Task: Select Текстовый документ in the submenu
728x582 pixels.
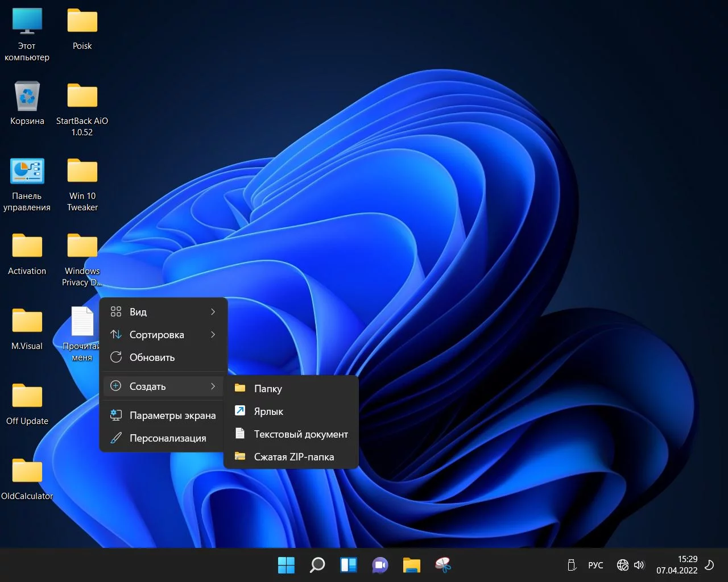Action: (x=300, y=434)
